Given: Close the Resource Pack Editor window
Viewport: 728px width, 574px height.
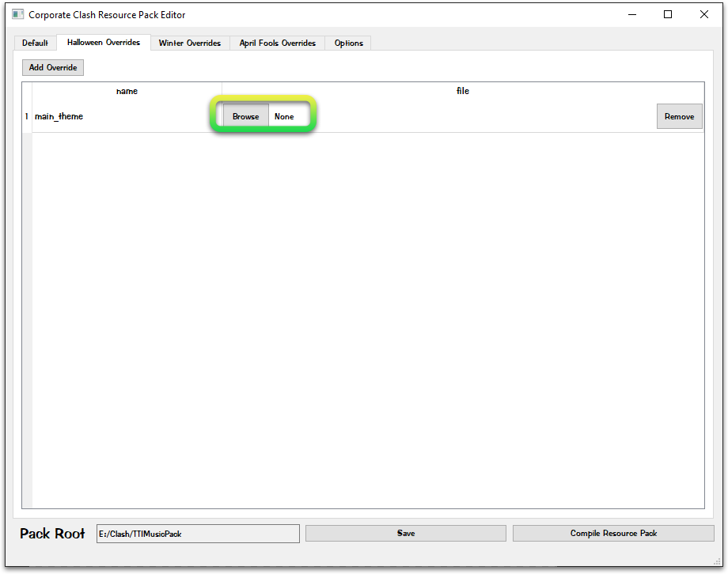Looking at the screenshot, I should 703,14.
